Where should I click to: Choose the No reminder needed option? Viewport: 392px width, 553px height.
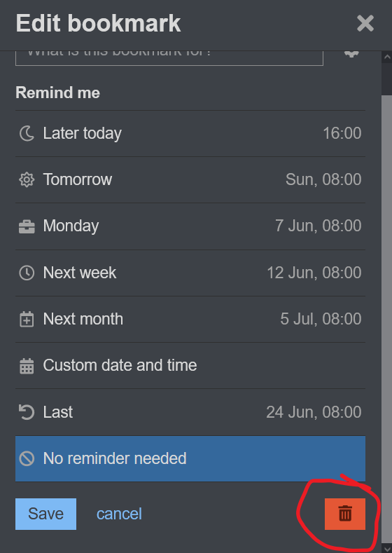(x=190, y=458)
